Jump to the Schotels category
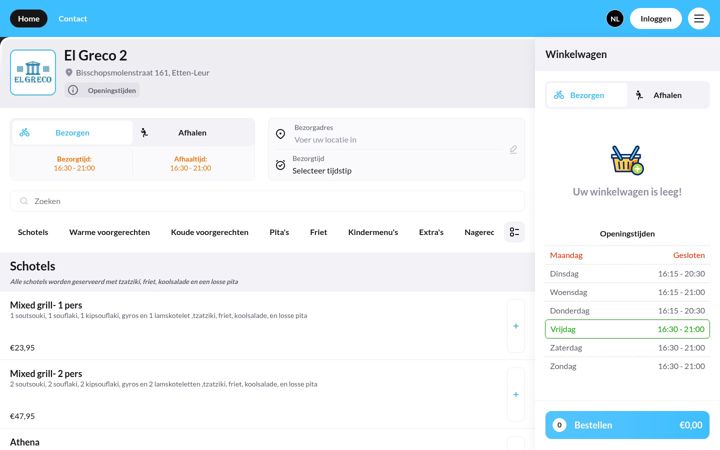Image resolution: width=720 pixels, height=450 pixels. pos(33,232)
